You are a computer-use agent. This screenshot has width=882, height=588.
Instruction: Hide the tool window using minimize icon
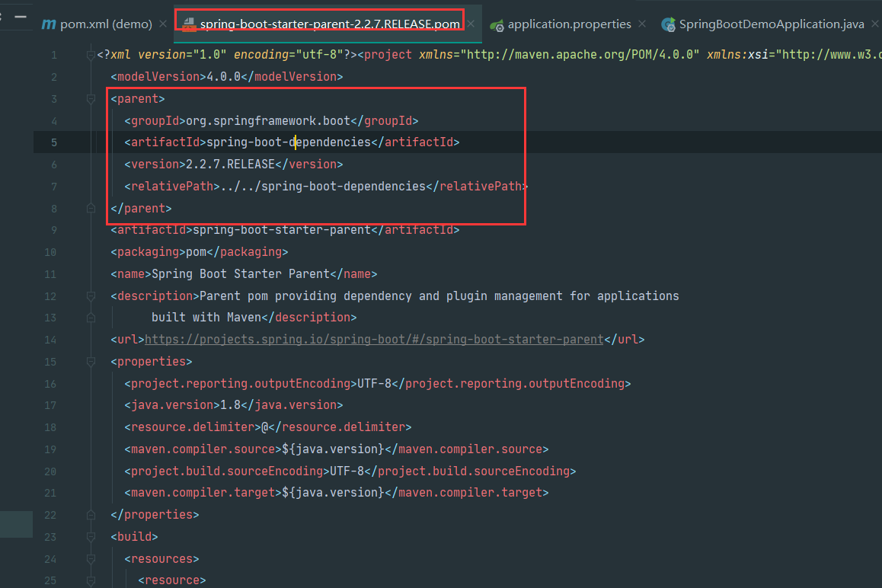tap(21, 17)
